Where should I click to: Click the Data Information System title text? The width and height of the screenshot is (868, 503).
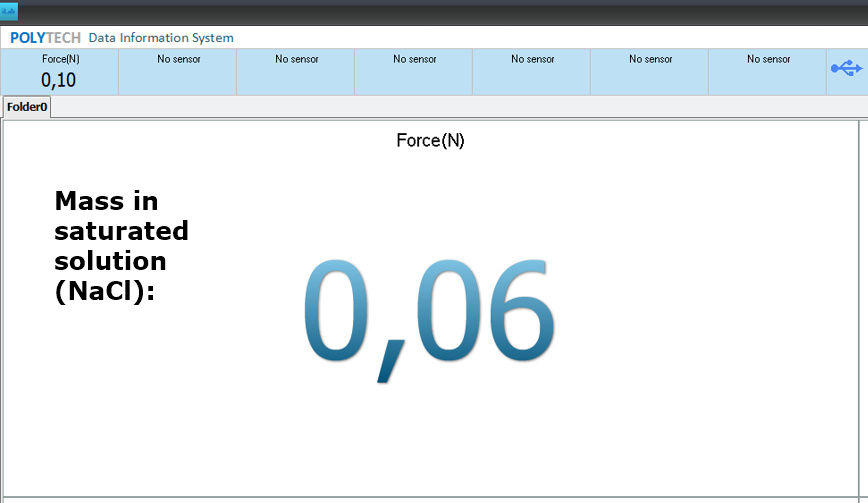(161, 38)
